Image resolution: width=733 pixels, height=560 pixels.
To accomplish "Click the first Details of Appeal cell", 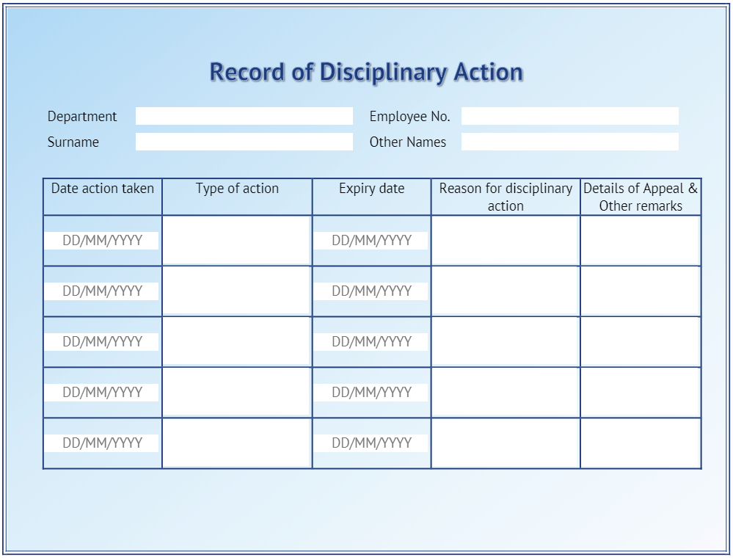I will click(x=639, y=239).
